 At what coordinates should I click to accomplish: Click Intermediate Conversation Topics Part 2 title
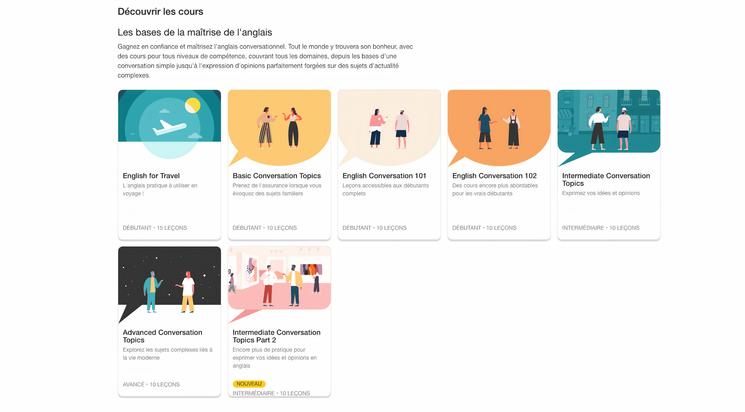(x=276, y=336)
